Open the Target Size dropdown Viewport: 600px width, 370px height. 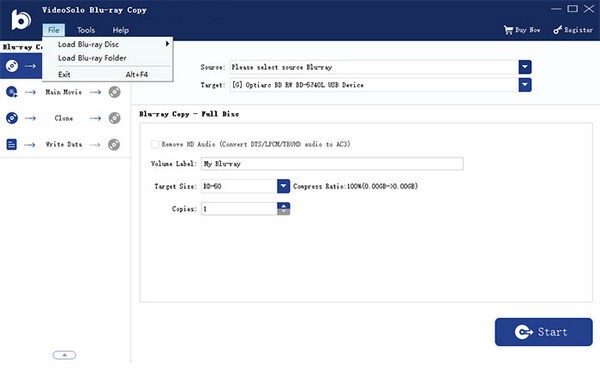tap(283, 186)
